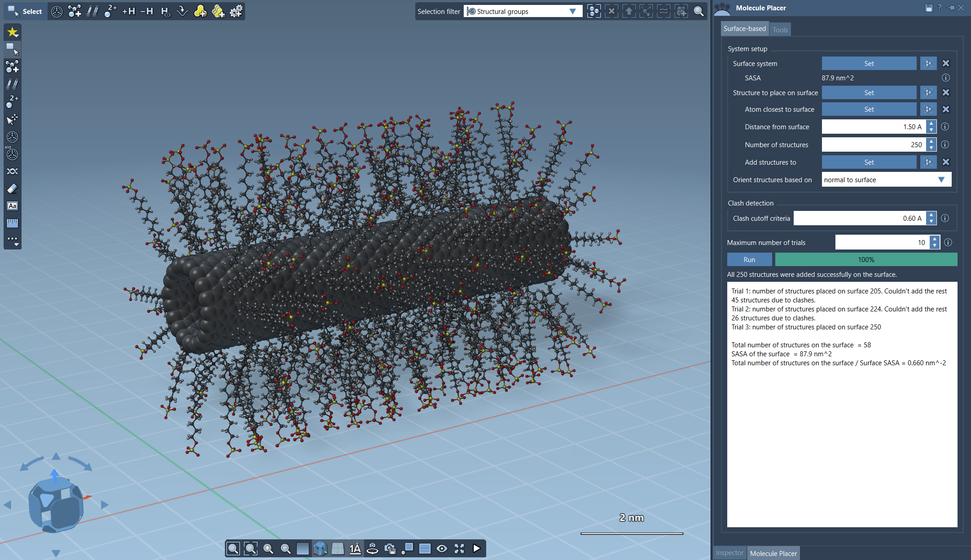Image resolution: width=971 pixels, height=560 pixels.
Task: Switch to the Tools tab
Action: click(x=780, y=30)
